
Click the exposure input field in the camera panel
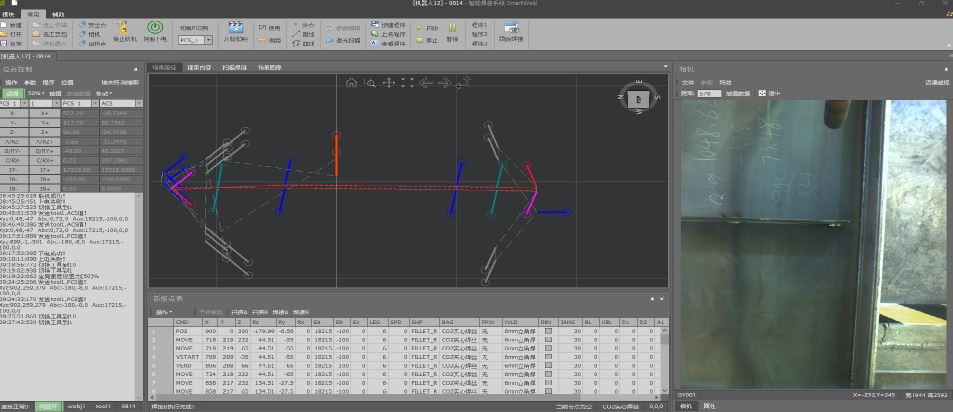710,93
